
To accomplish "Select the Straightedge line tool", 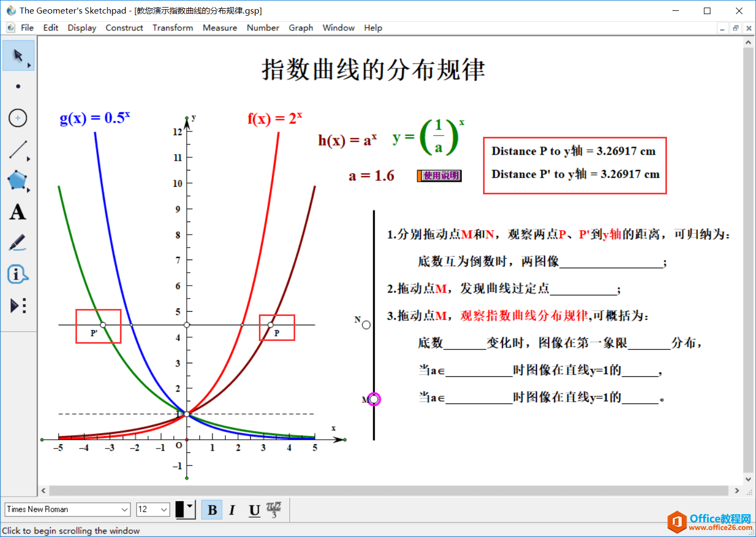I will [18, 150].
